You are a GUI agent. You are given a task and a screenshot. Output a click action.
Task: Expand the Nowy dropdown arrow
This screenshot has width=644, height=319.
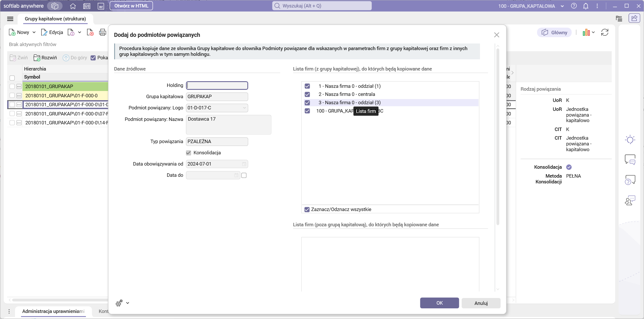34,33
